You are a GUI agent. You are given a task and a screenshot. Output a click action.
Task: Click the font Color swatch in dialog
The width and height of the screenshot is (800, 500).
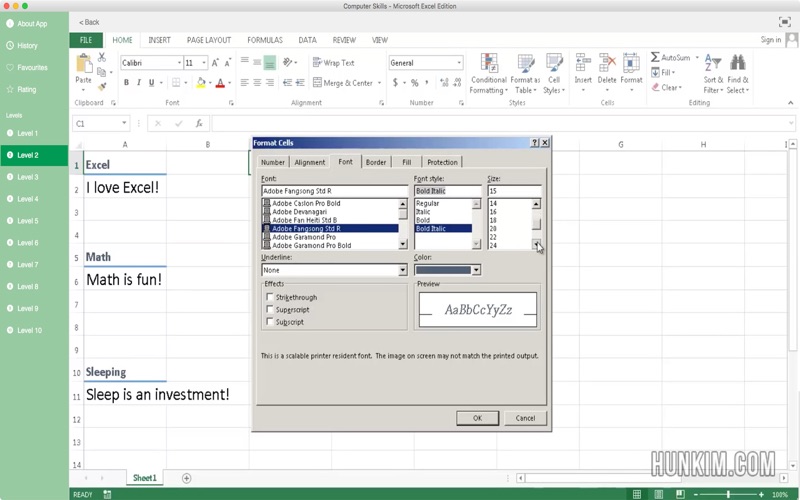click(443, 270)
